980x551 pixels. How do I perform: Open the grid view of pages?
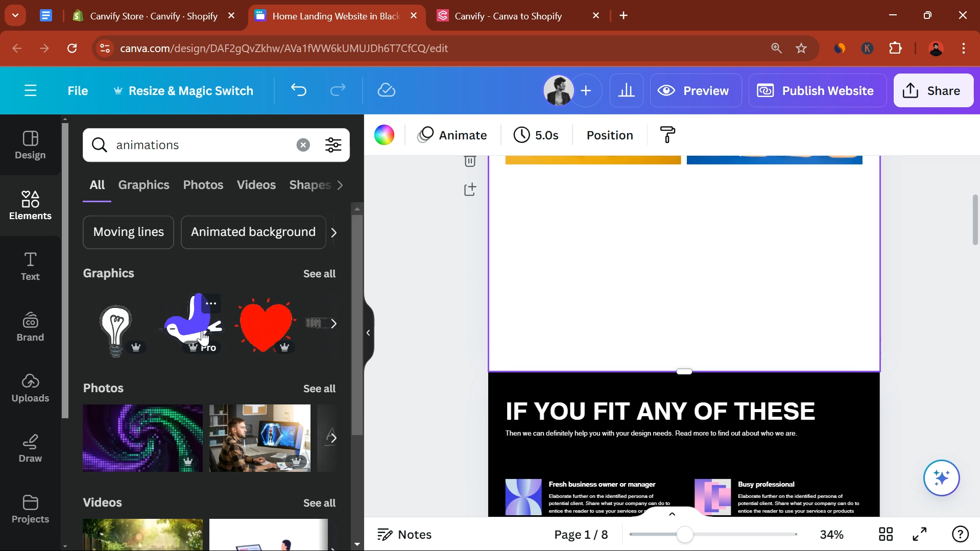pos(886,535)
